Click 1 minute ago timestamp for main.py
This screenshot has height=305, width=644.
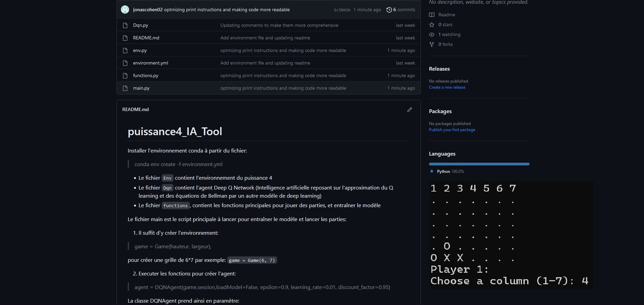coord(401,88)
